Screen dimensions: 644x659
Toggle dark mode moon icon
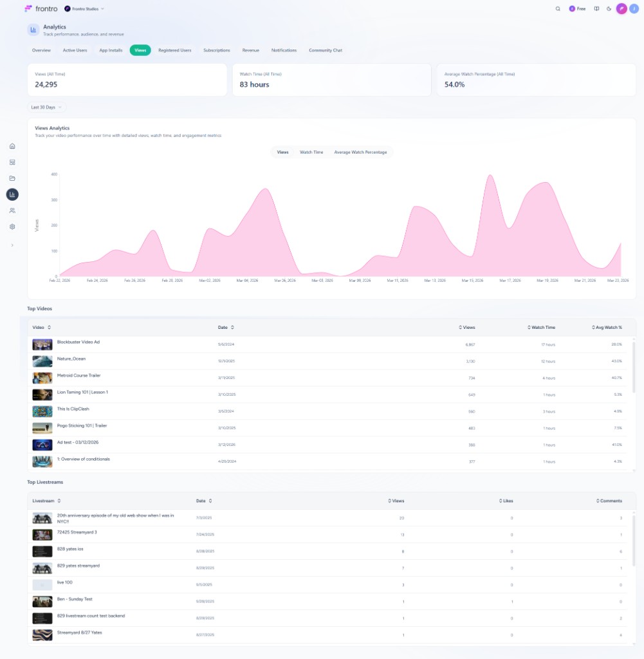point(609,9)
